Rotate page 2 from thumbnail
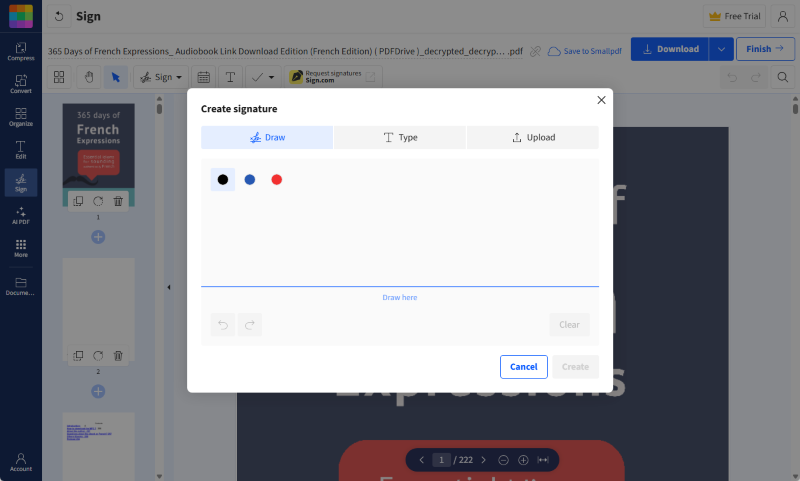The height and width of the screenshot is (481, 800). click(98, 356)
